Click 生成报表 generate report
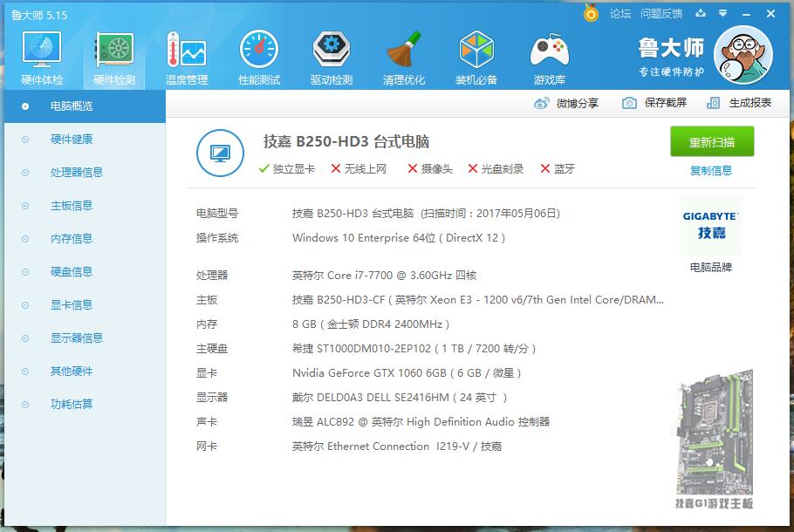Screen dimensions: 794x532 [739, 103]
